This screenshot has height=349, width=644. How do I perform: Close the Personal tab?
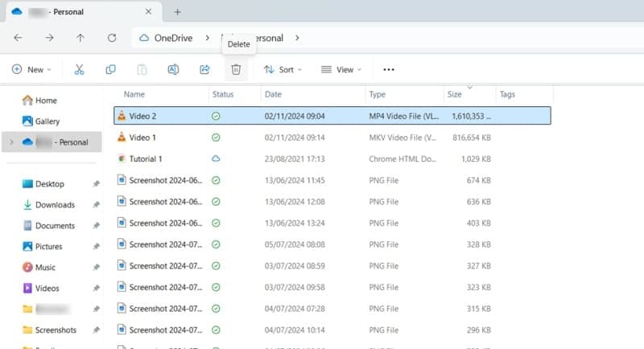pos(148,12)
